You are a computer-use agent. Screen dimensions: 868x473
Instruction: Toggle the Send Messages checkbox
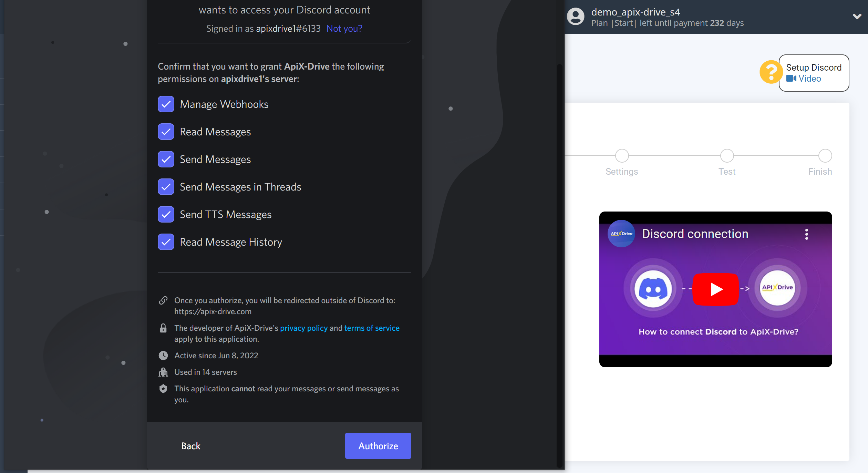(166, 159)
